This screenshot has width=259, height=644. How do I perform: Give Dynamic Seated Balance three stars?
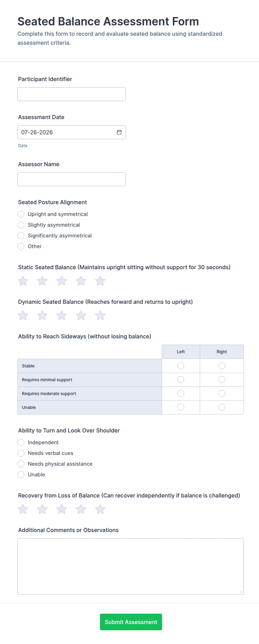[62, 315]
